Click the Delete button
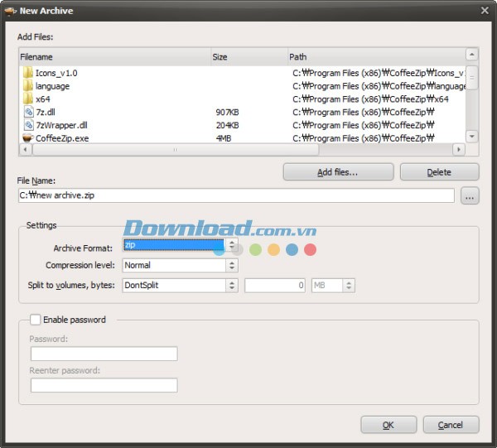This screenshot has height=448, width=497. tap(439, 172)
